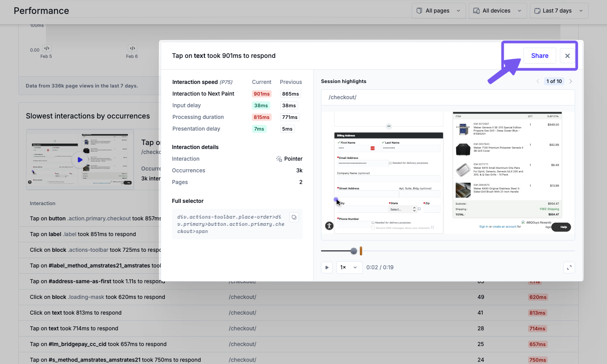
Task: Click the Help button in the replay
Action: tap(561, 227)
